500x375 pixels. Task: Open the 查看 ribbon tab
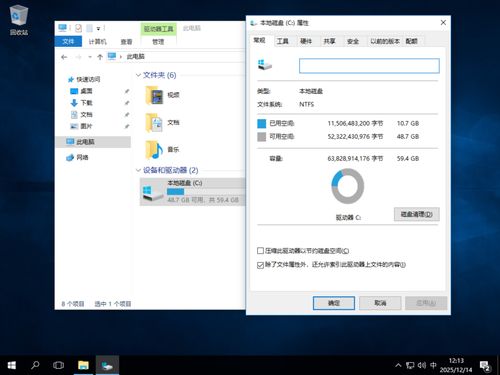(x=126, y=42)
